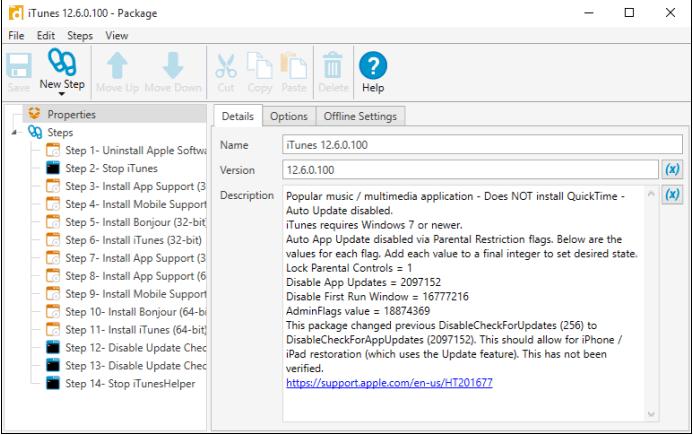Switch to the Offline Settings tab
Screen dimensions: 693x435
[x=360, y=116]
